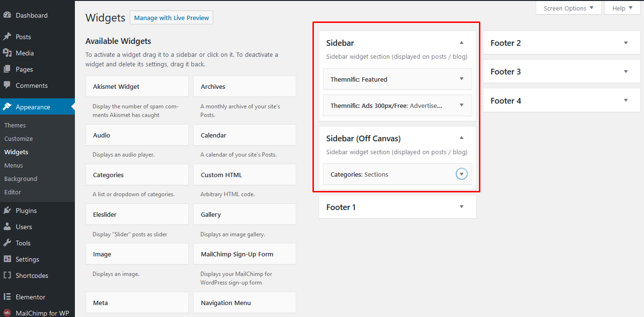Click the Media library icon

(x=7, y=53)
